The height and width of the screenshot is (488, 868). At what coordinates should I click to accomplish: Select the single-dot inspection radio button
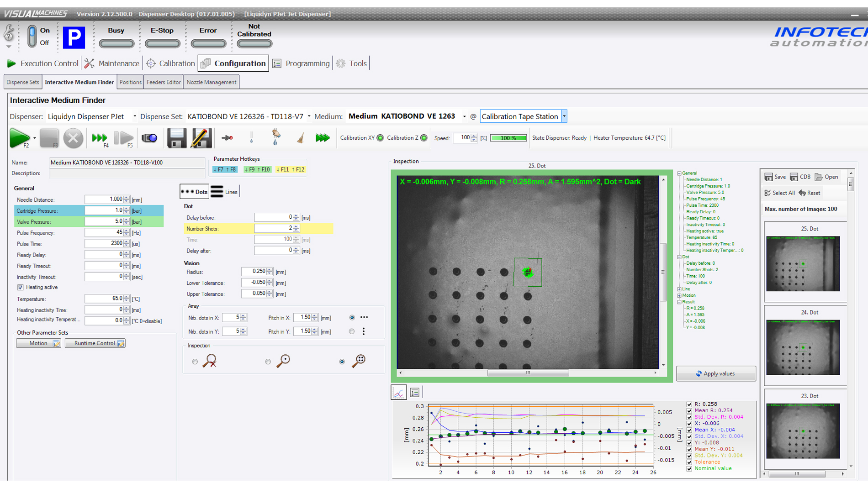(268, 362)
